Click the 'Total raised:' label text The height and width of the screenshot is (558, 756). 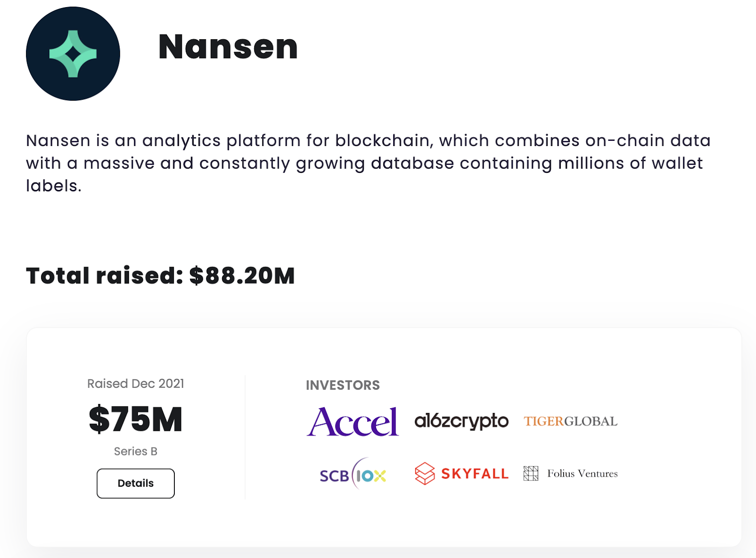pos(104,275)
